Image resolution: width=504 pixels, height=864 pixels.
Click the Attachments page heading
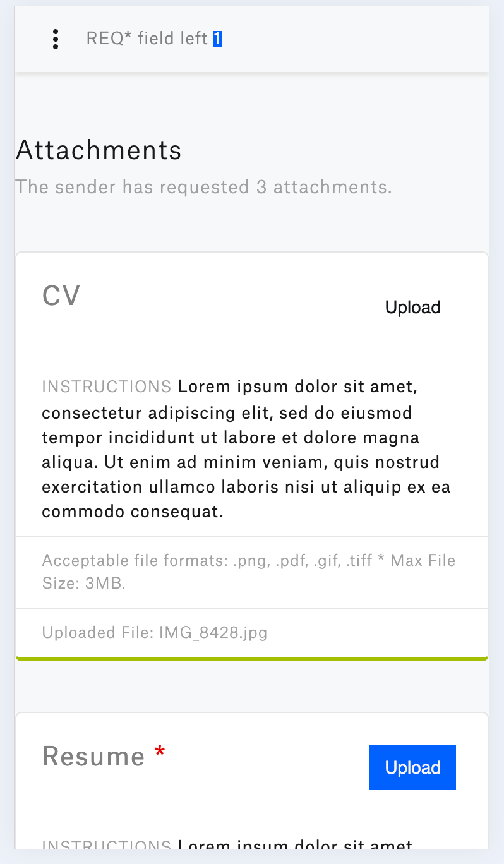(99, 150)
